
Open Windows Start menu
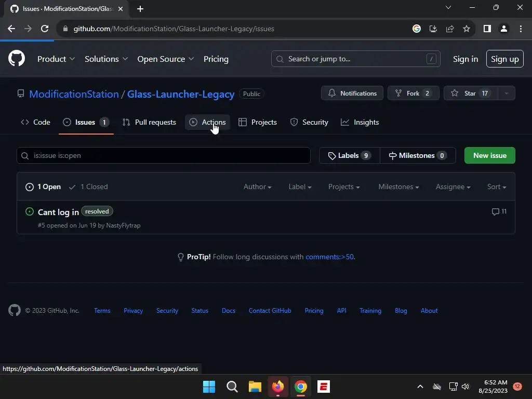coord(209,387)
